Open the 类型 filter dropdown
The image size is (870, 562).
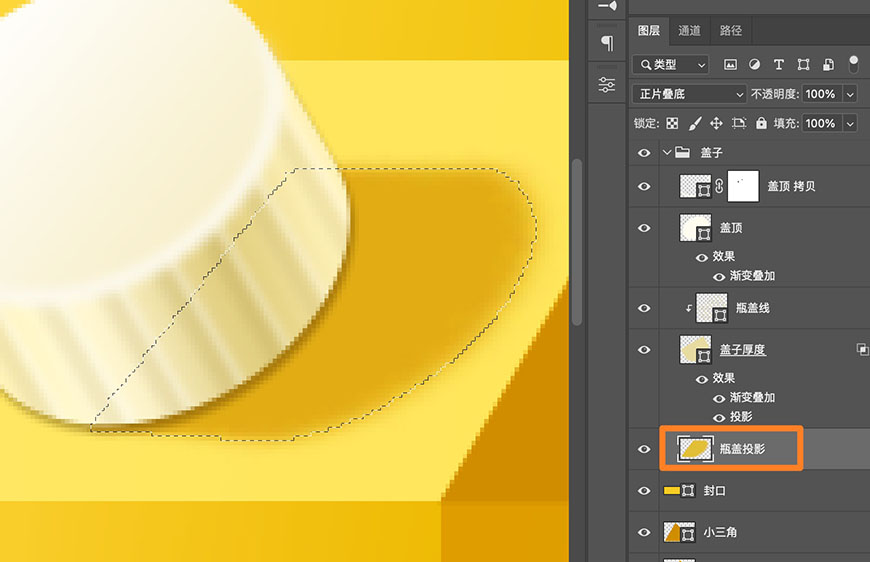pos(670,65)
